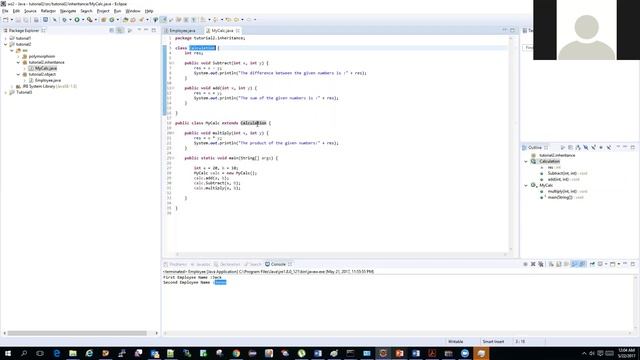Click the Clear Console icon
Viewport: 640px width, 360px height.
(551, 264)
